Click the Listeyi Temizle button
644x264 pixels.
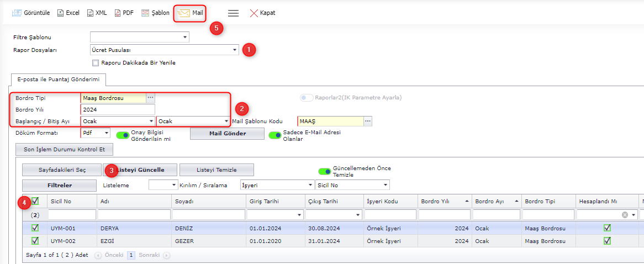pos(217,170)
